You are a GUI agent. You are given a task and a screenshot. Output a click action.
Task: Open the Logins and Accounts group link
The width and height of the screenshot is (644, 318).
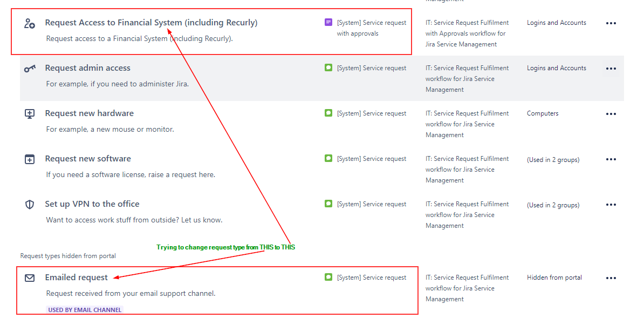[x=556, y=23]
